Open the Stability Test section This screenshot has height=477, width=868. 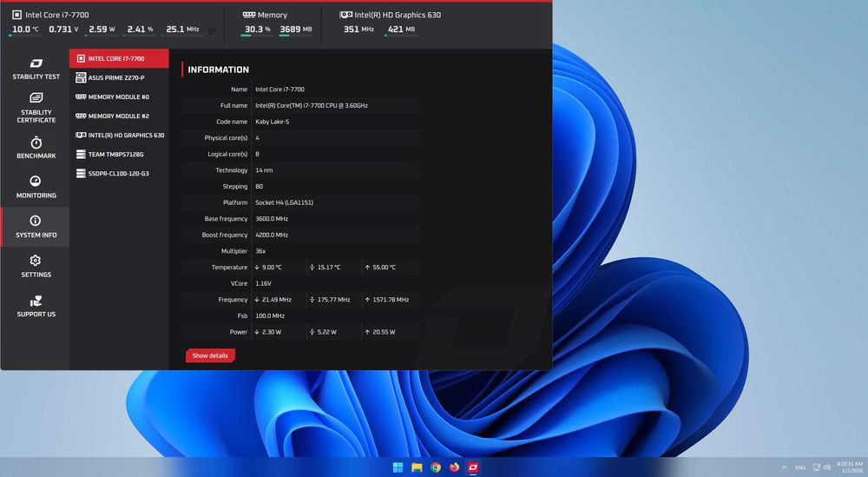pyautogui.click(x=36, y=69)
